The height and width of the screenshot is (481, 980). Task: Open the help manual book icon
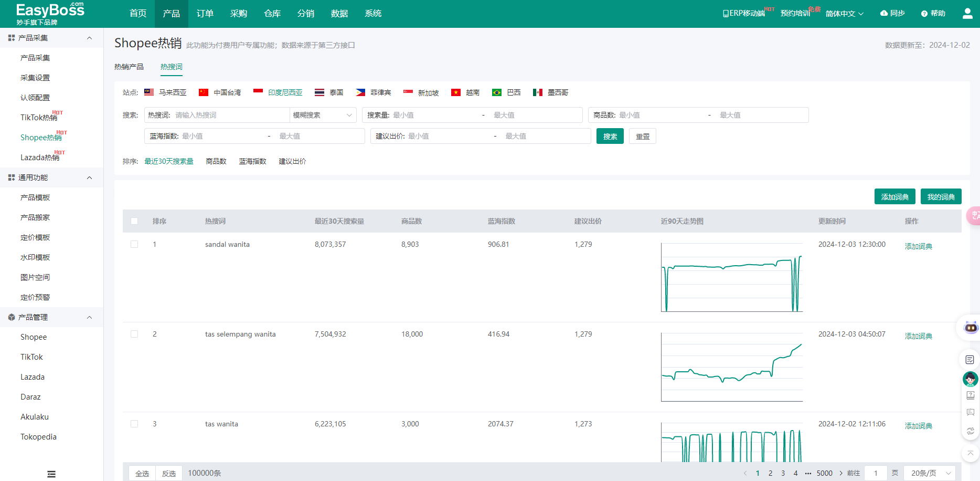(x=971, y=395)
